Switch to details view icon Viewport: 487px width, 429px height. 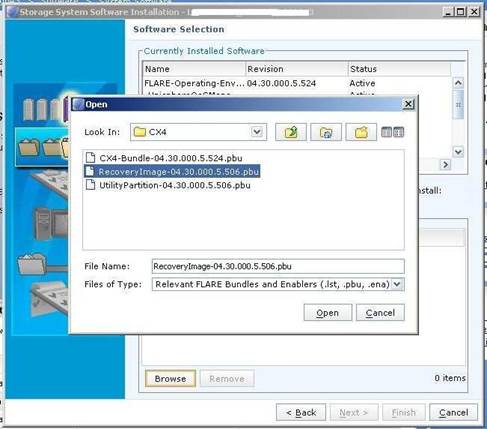click(399, 132)
